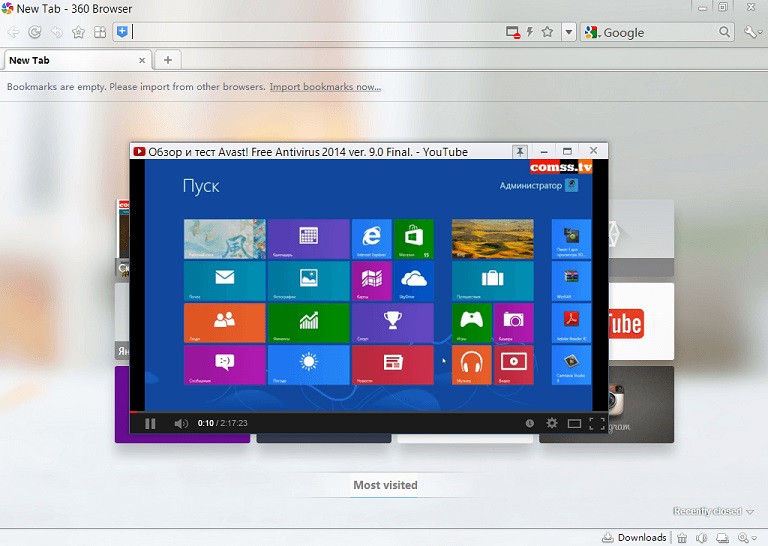This screenshot has width=768, height=546.
Task: Open the YouTube speed dial thumbnail
Action: tap(641, 322)
